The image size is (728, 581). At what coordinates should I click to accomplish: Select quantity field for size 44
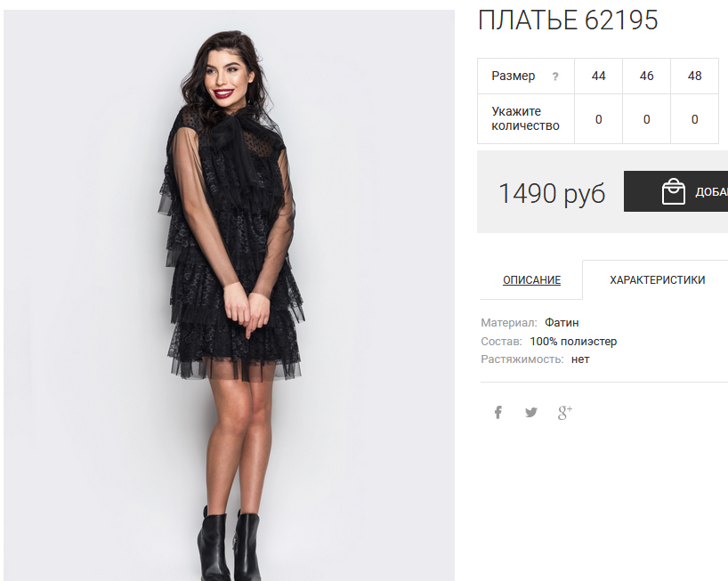point(598,119)
